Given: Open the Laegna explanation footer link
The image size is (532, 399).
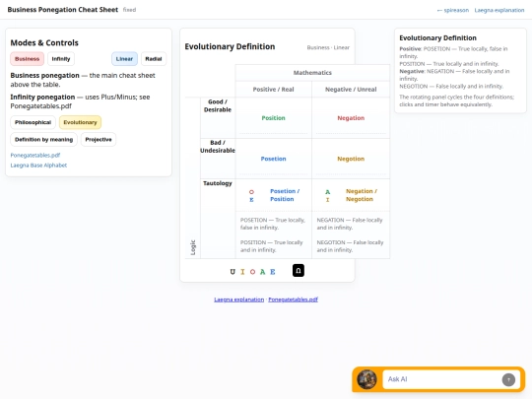Looking at the screenshot, I should click(238, 299).
